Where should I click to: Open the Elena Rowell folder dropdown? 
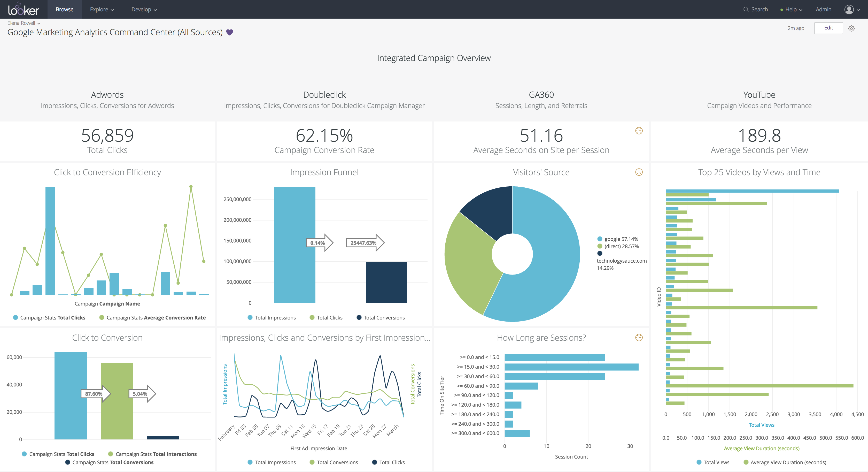coord(24,23)
